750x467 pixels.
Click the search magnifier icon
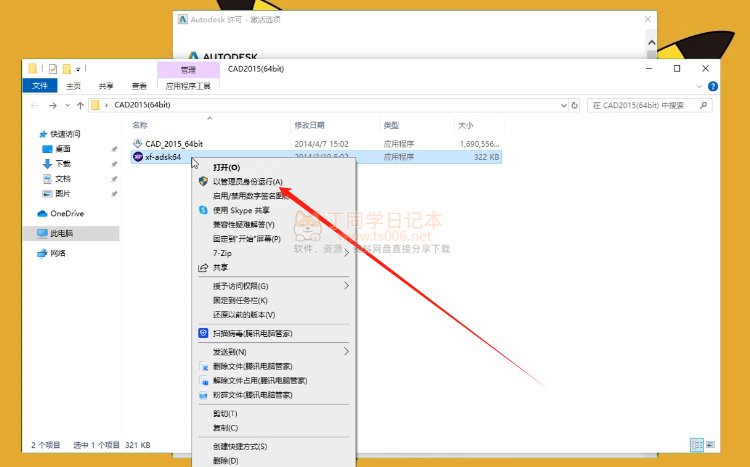point(703,105)
